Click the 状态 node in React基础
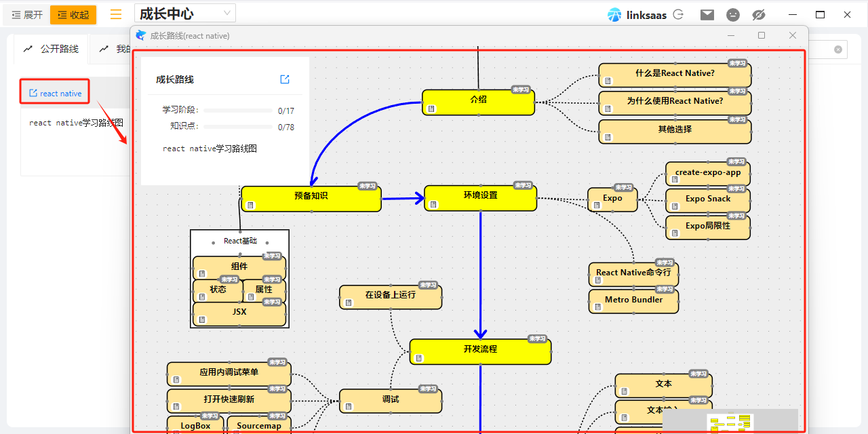This screenshot has width=868, height=434. (218, 291)
